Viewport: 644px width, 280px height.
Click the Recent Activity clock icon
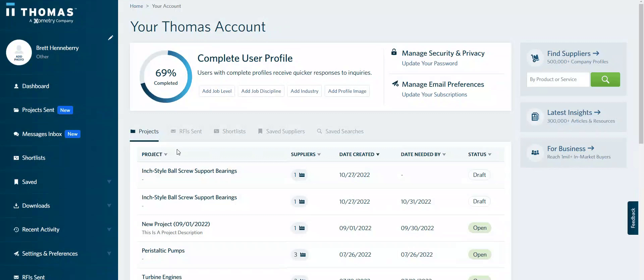click(16, 229)
